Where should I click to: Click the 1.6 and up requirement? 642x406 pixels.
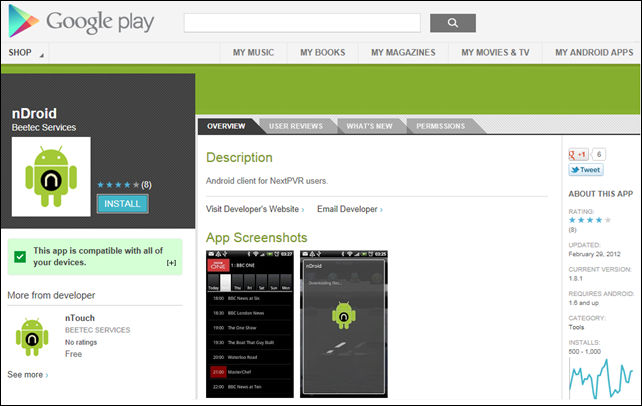click(583, 303)
